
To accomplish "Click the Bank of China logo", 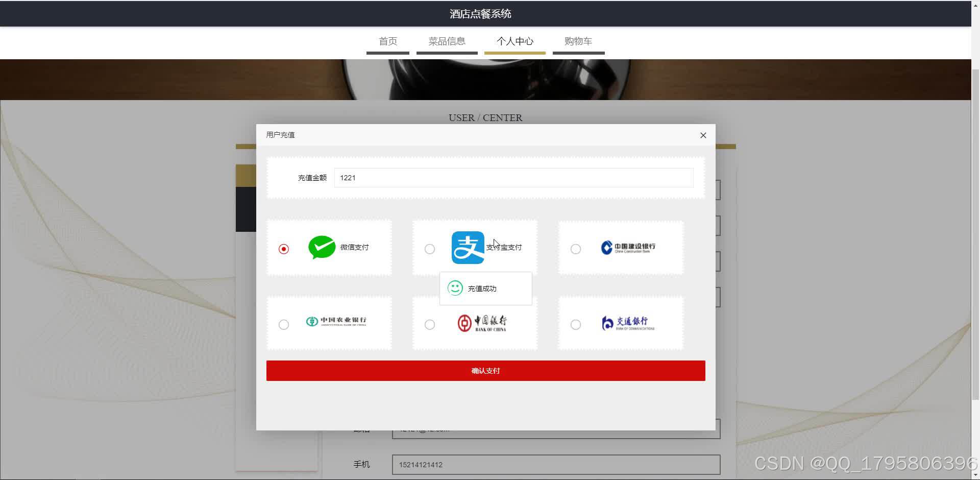I will (x=482, y=323).
